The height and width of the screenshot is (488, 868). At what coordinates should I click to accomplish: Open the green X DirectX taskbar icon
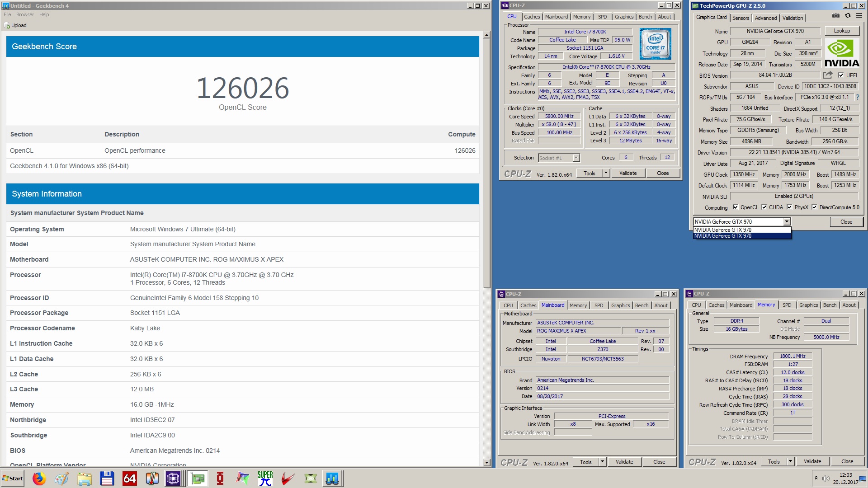(x=311, y=479)
